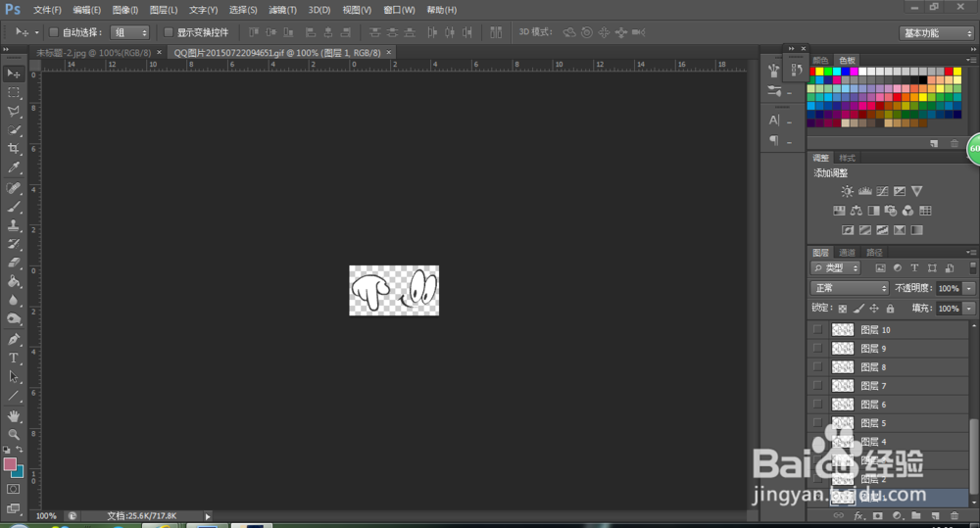Click the background color swatch
980x528 pixels.
click(x=20, y=473)
